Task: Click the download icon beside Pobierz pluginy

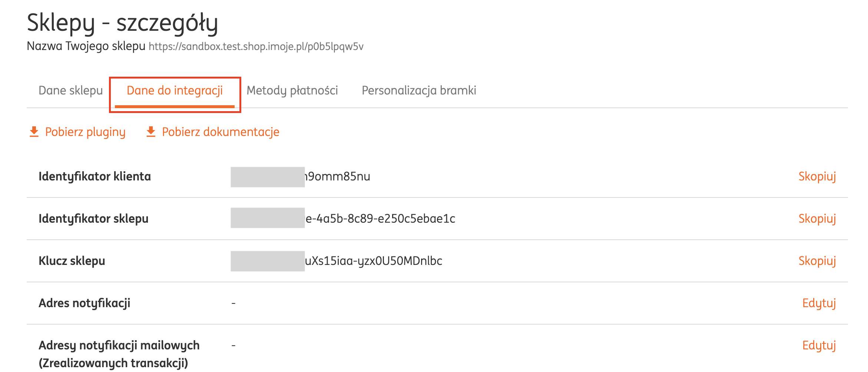Action: [34, 132]
